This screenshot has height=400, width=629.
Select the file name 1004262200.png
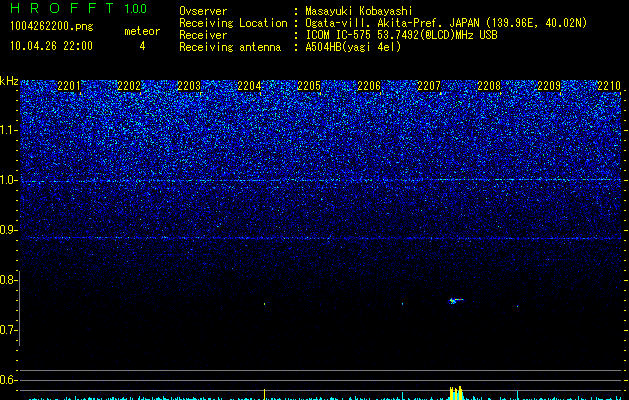(52, 27)
